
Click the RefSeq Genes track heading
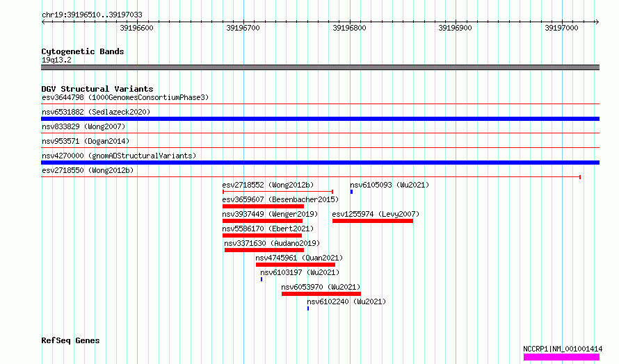point(70,340)
